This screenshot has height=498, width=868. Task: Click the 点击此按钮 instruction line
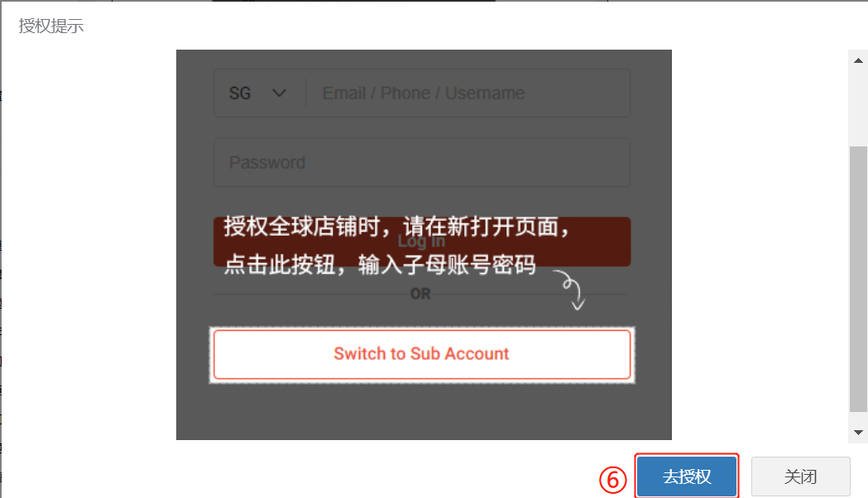point(380,265)
